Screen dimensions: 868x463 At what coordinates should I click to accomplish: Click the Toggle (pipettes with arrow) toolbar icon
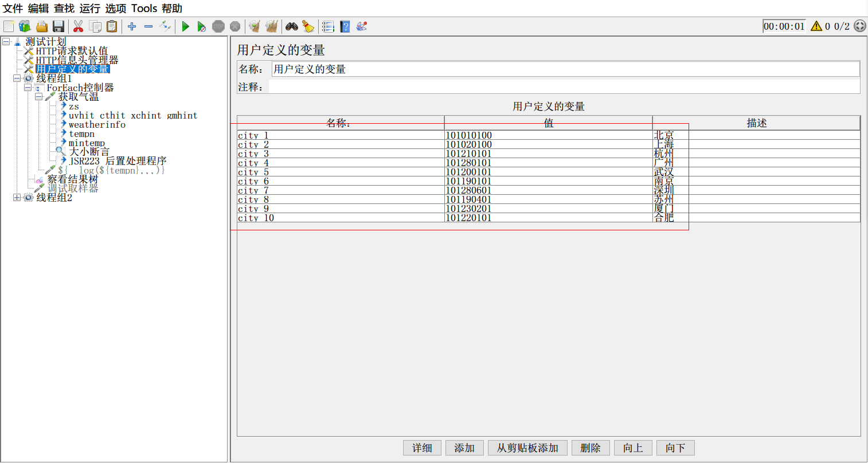coord(165,26)
